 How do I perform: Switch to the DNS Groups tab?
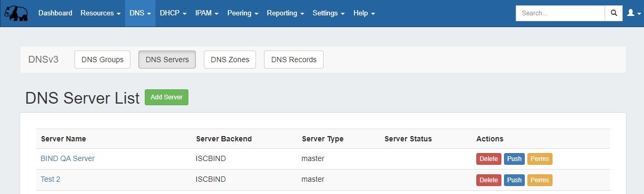click(103, 60)
